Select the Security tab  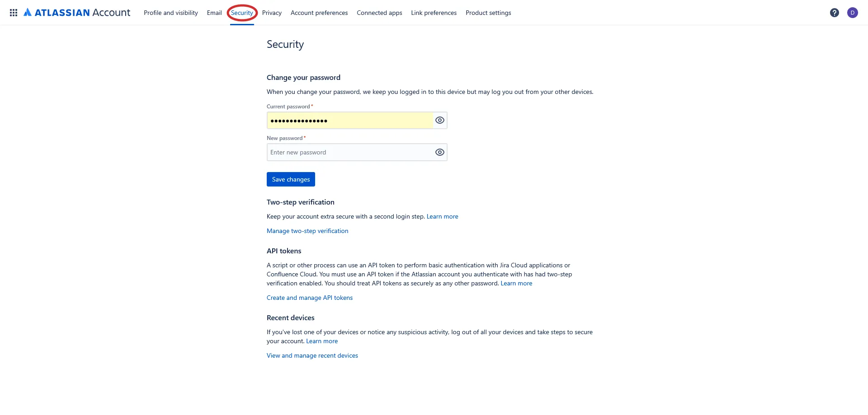242,13
